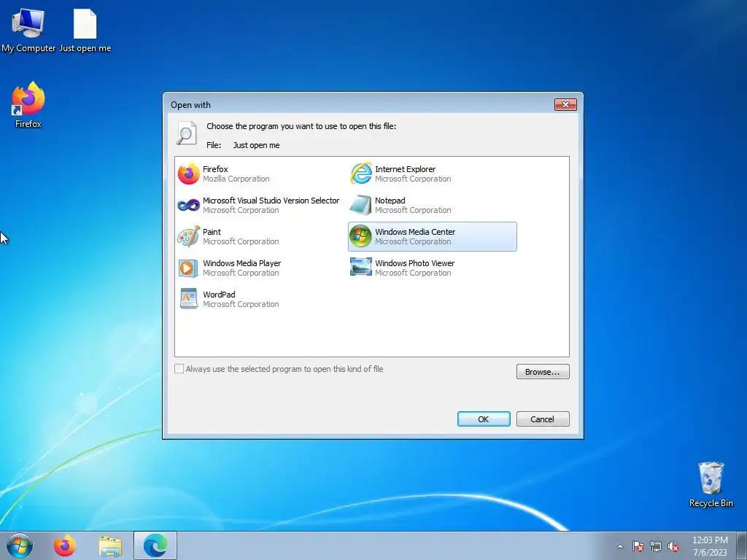Click 'Mozilla Corporation' publisher text
Screen dimensions: 747x560
coord(236,179)
